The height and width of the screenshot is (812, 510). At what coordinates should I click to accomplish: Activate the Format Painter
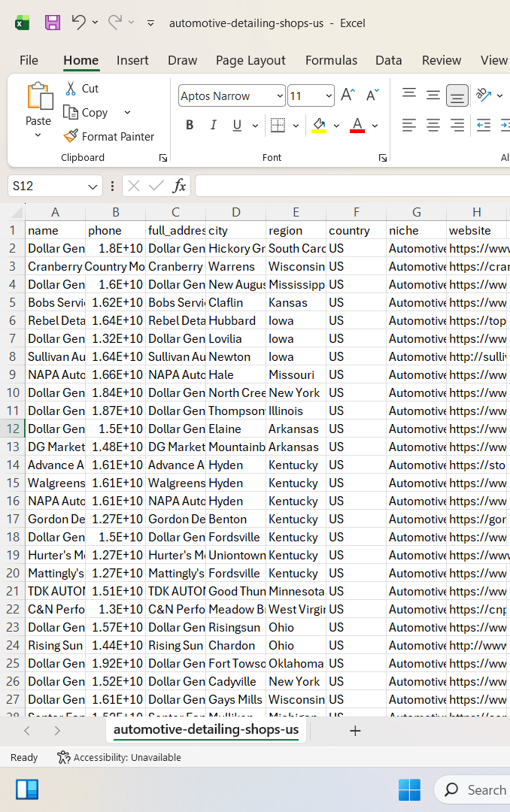109,136
